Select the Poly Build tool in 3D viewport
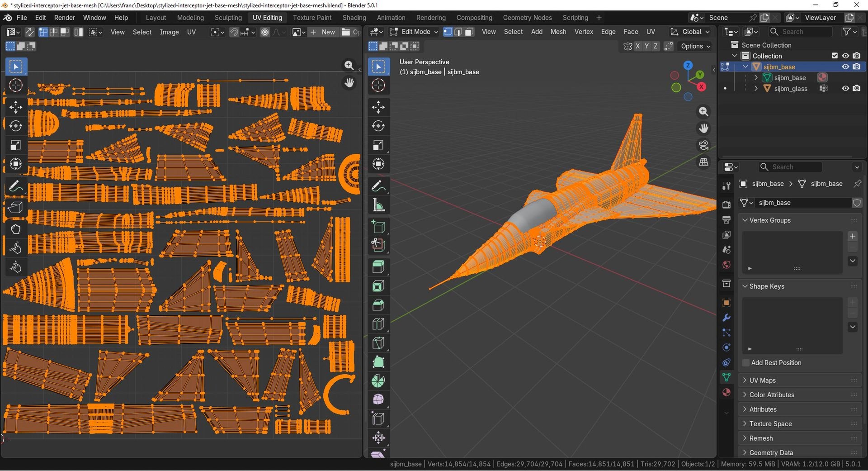 pos(378,362)
